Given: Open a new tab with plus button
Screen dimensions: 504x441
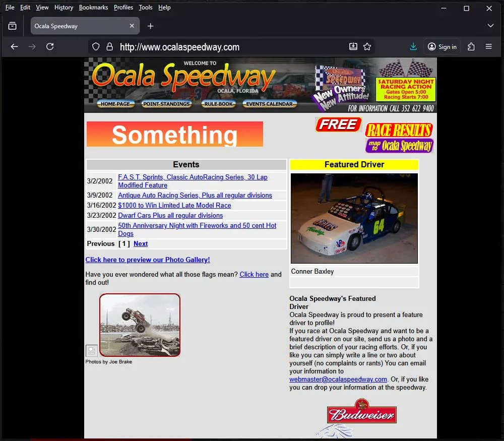Looking at the screenshot, I should [x=150, y=26].
